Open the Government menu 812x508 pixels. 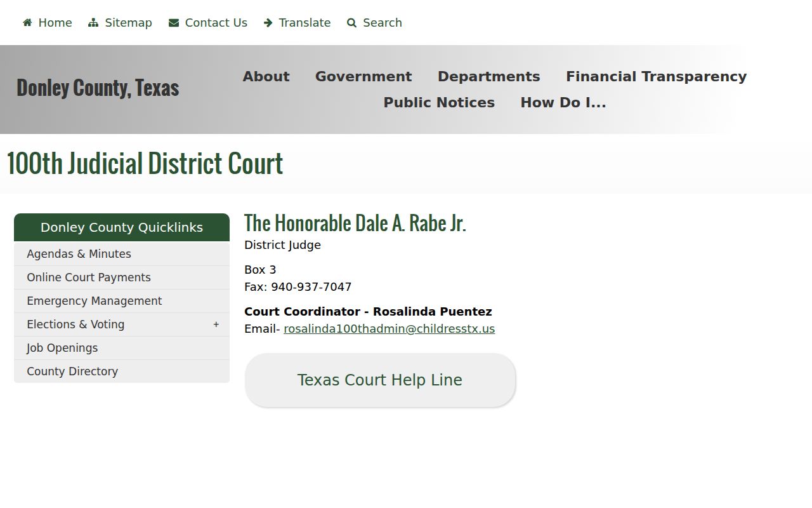click(363, 76)
